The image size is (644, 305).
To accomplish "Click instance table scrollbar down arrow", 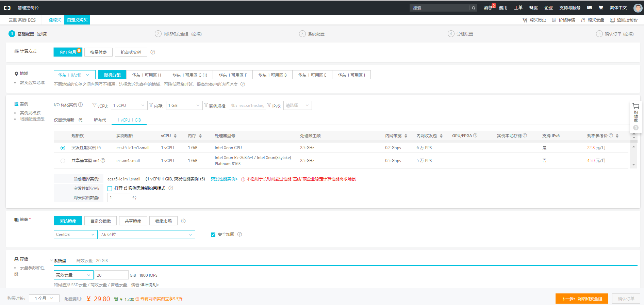I will point(633,164).
